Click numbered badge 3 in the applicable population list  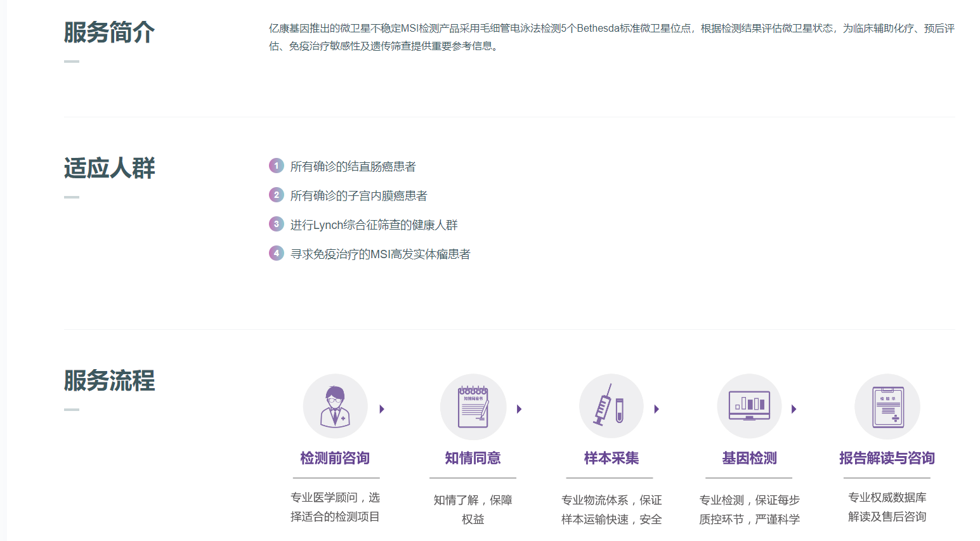pos(276,224)
